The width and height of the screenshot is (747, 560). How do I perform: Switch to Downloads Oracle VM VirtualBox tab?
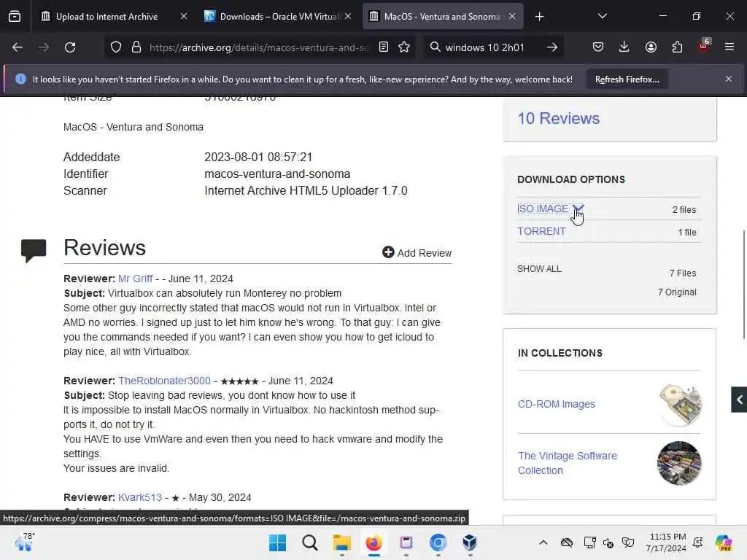tap(279, 17)
